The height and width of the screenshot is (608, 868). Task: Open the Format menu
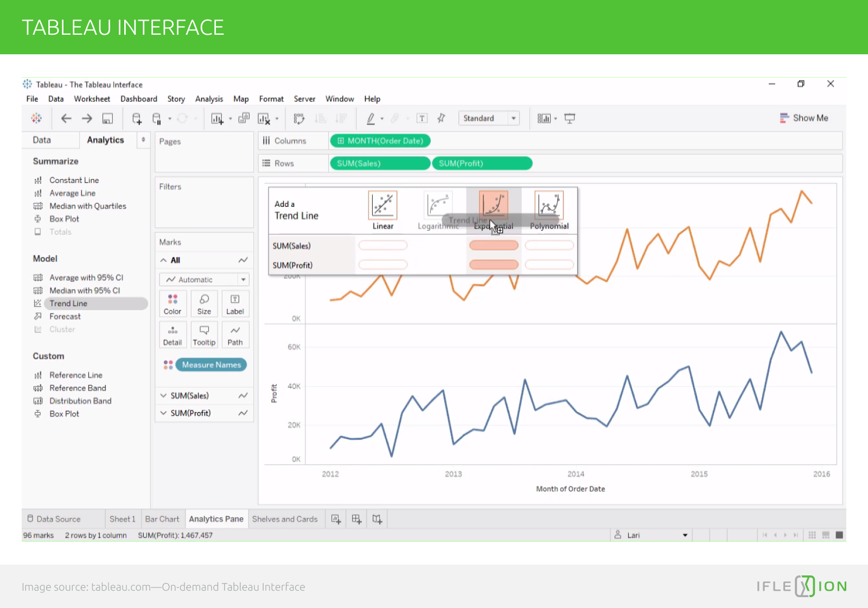[271, 99]
